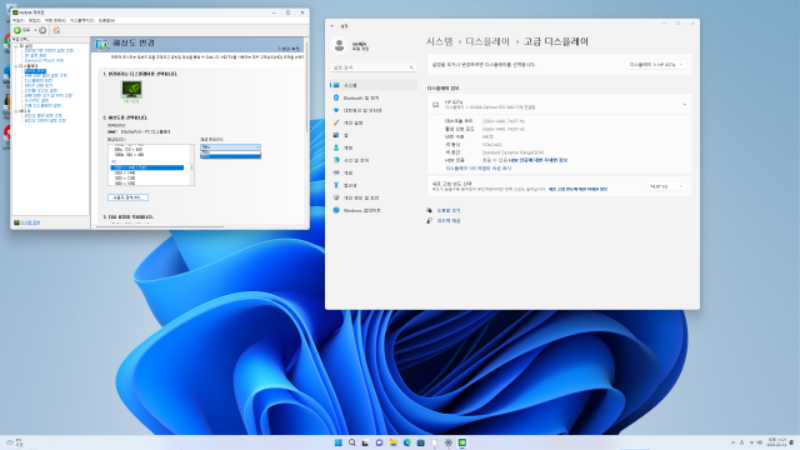The height and width of the screenshot is (450, 800).
Task: Open Bluetooth & devices in Settings sidebar
Action: 373,97
